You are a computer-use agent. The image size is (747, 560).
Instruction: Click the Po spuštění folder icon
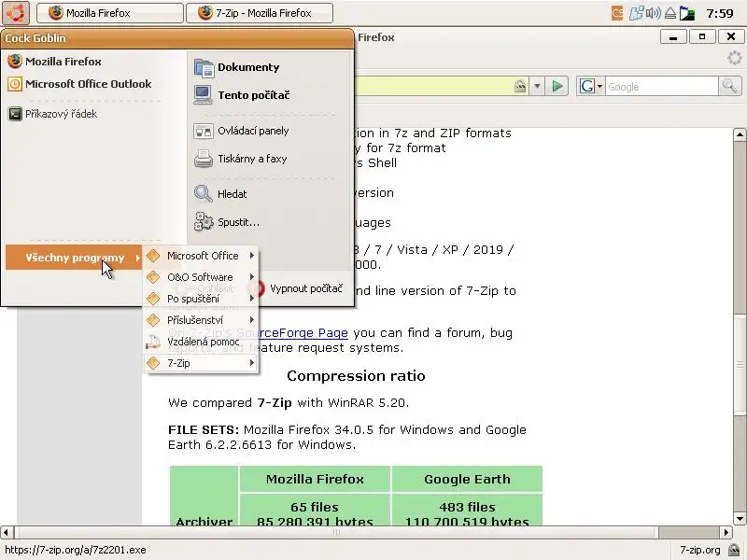[x=153, y=299]
